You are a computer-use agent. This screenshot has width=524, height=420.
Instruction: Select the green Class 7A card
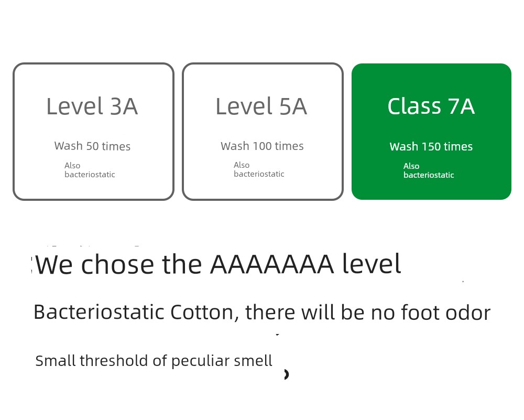[x=431, y=132]
